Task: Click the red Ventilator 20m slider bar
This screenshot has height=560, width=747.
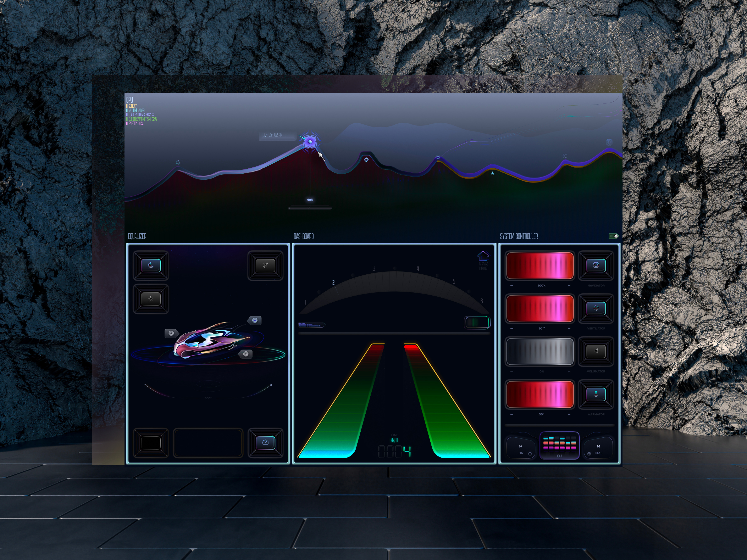Action: click(540, 309)
